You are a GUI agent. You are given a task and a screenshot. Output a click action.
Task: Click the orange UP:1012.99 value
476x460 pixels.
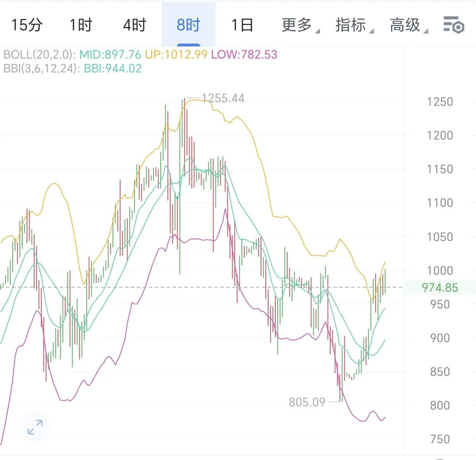coord(176,54)
